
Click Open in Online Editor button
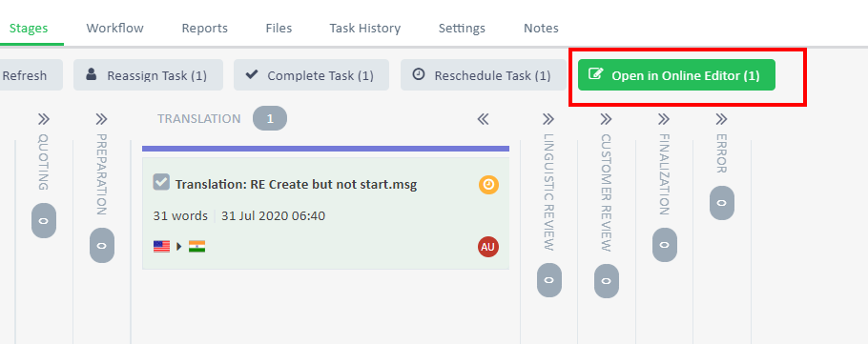[676, 75]
